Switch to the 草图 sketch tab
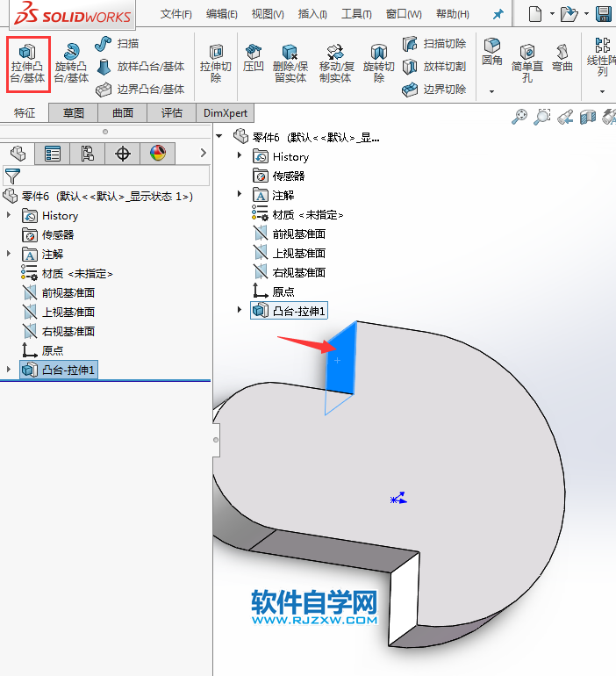The width and height of the screenshot is (616, 676). click(x=74, y=113)
